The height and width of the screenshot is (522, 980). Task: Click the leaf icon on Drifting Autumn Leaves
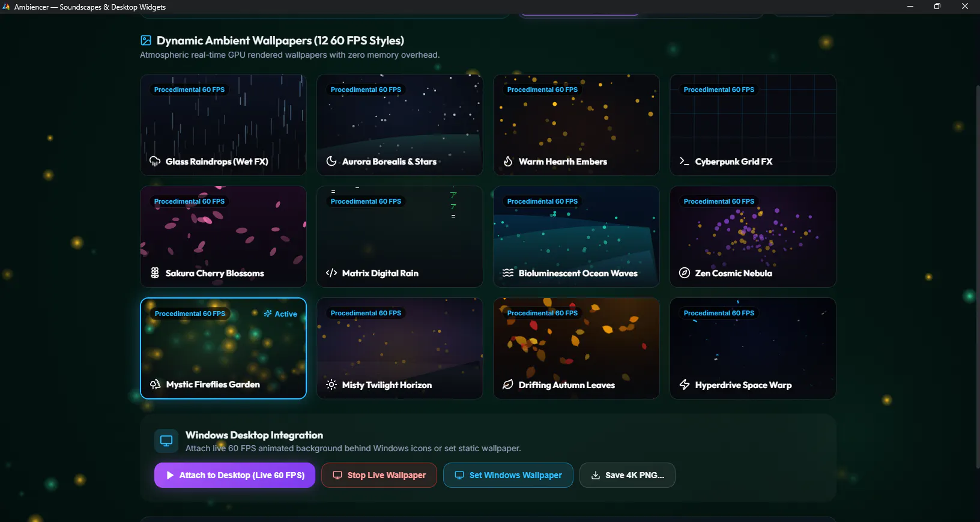(508, 385)
